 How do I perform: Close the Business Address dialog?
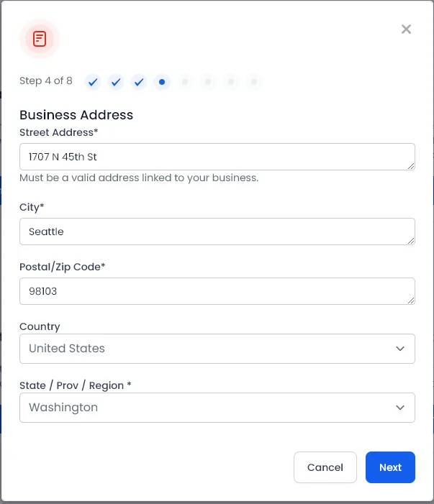coord(406,29)
